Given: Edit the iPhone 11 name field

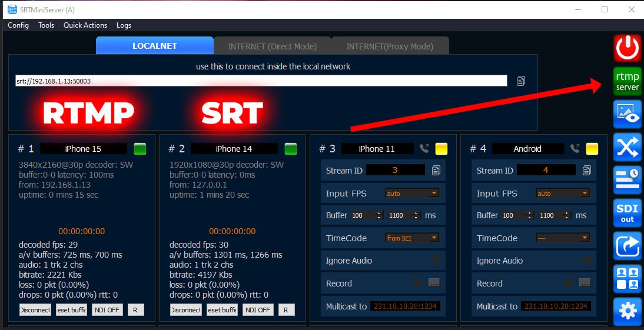Looking at the screenshot, I should [377, 149].
